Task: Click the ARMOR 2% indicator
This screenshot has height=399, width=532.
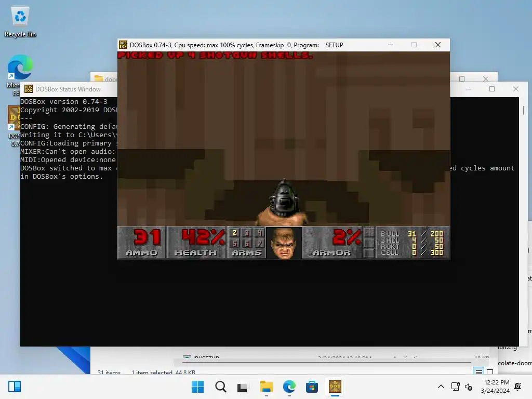Action: coord(332,243)
